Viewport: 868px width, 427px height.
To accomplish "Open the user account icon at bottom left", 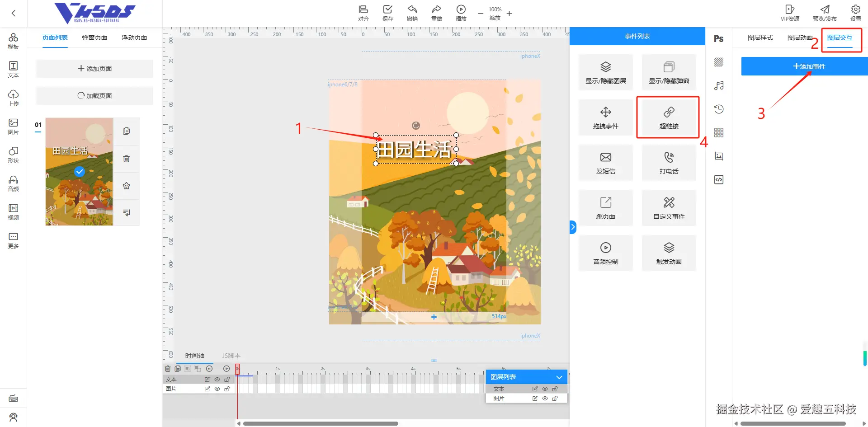I will 14,417.
